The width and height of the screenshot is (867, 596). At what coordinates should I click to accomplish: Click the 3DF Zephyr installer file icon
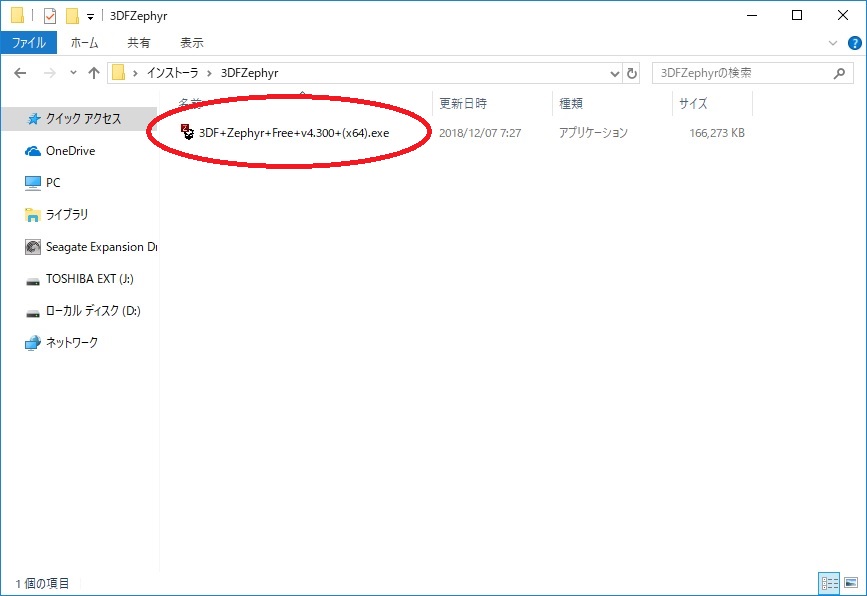188,132
